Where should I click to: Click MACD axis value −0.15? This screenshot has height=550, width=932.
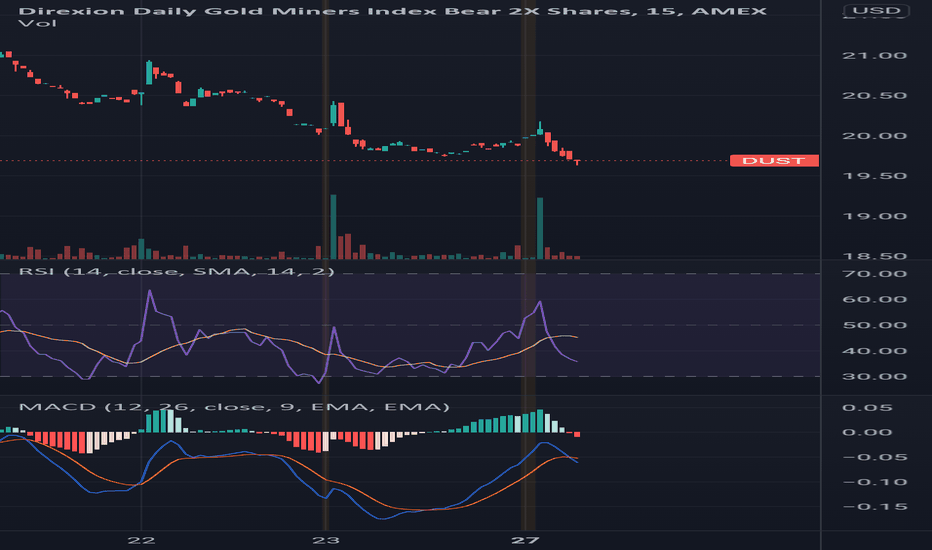point(874,507)
